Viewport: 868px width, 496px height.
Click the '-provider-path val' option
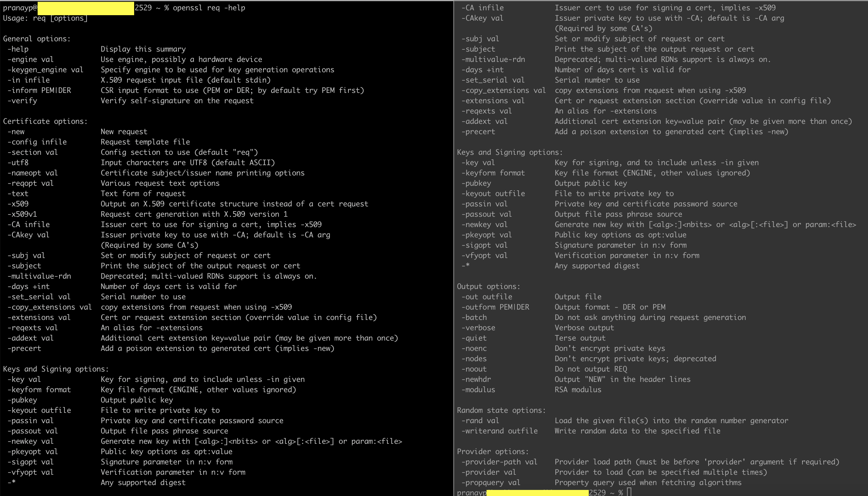(x=499, y=462)
